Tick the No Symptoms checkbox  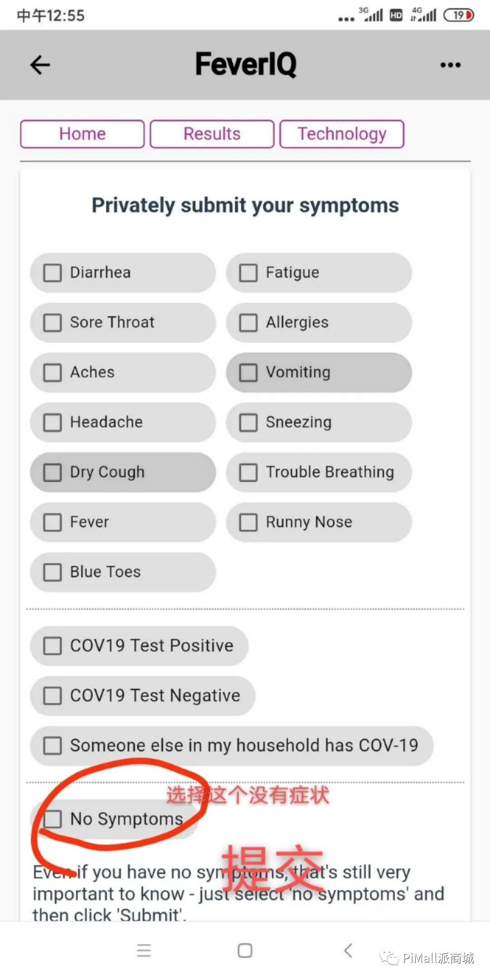(53, 819)
